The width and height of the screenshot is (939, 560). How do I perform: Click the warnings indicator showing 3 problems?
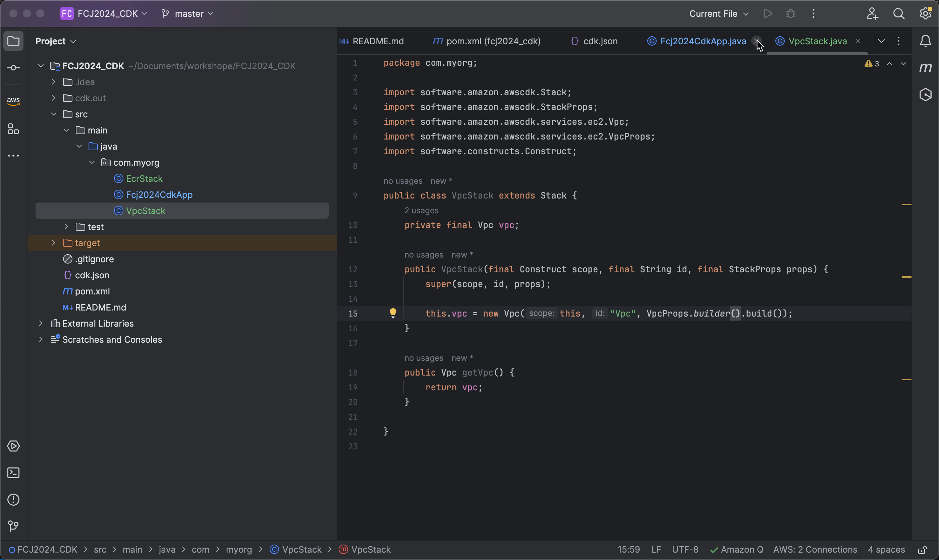[x=872, y=64]
